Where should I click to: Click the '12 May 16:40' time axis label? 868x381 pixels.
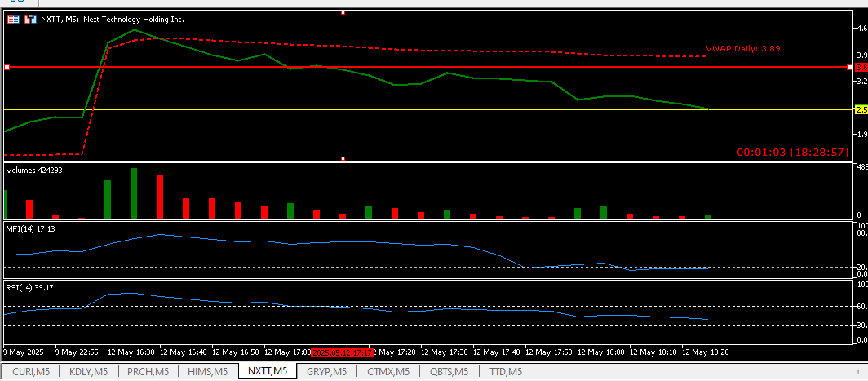184,352
